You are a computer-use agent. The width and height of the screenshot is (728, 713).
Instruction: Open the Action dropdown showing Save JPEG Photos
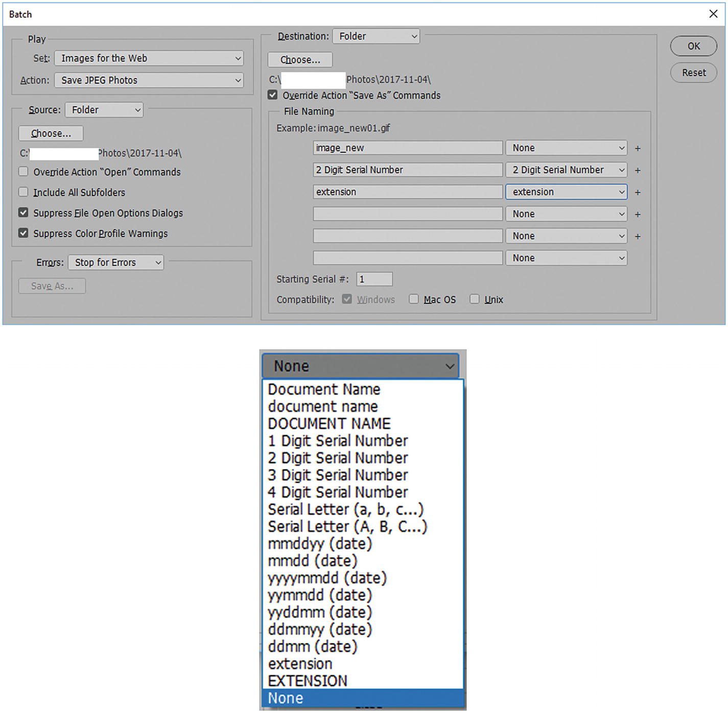[149, 80]
